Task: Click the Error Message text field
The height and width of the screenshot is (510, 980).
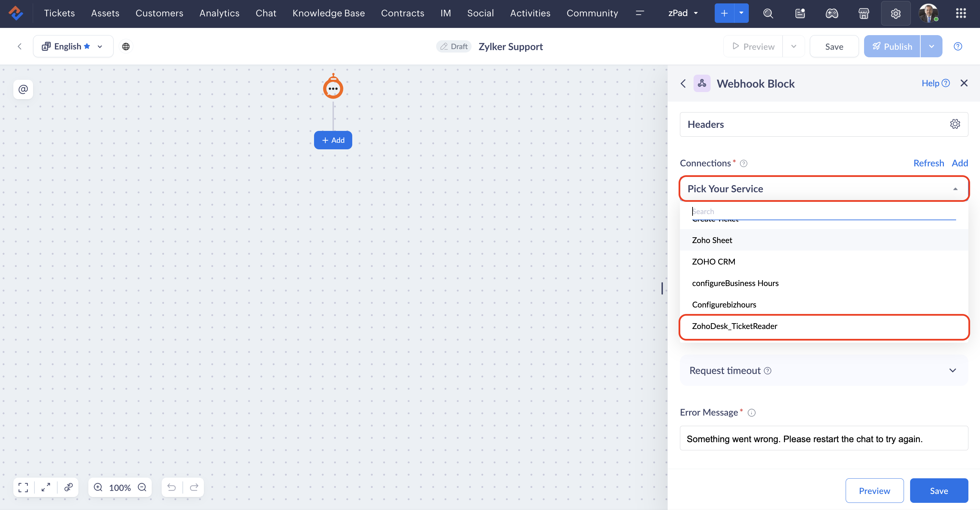Action: [823, 439]
